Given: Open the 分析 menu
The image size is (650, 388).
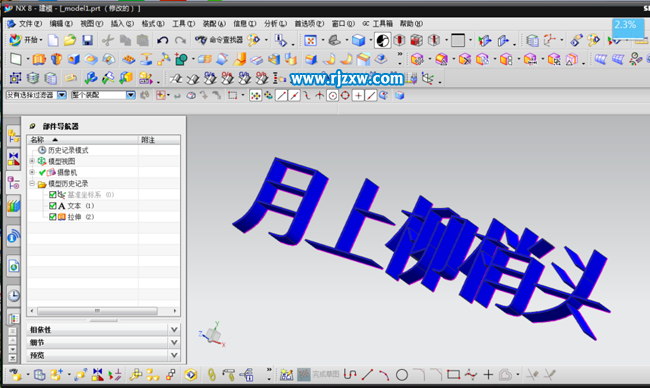Looking at the screenshot, I should 275,24.
